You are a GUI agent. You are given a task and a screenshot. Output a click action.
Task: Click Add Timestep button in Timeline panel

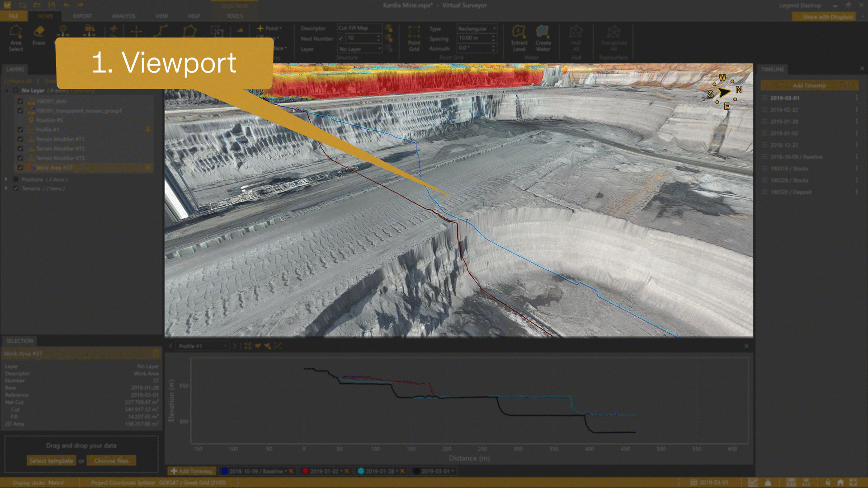point(809,85)
